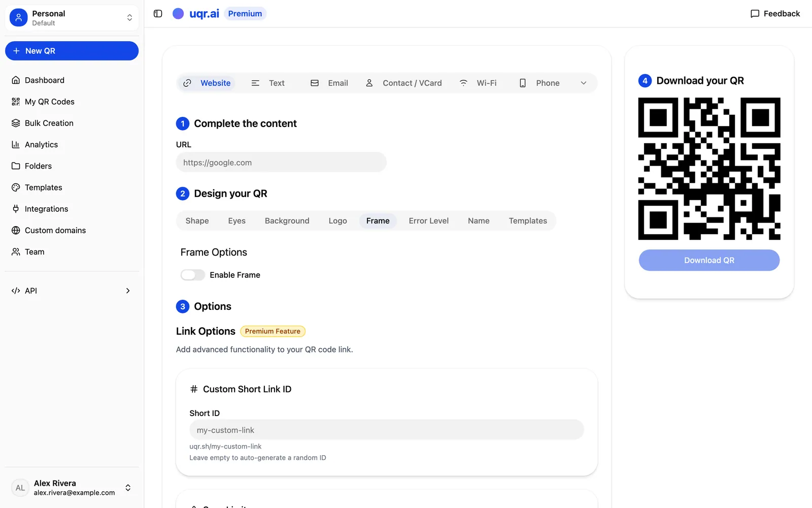
Task: Open My QR Codes in sidebar
Action: [x=72, y=102]
